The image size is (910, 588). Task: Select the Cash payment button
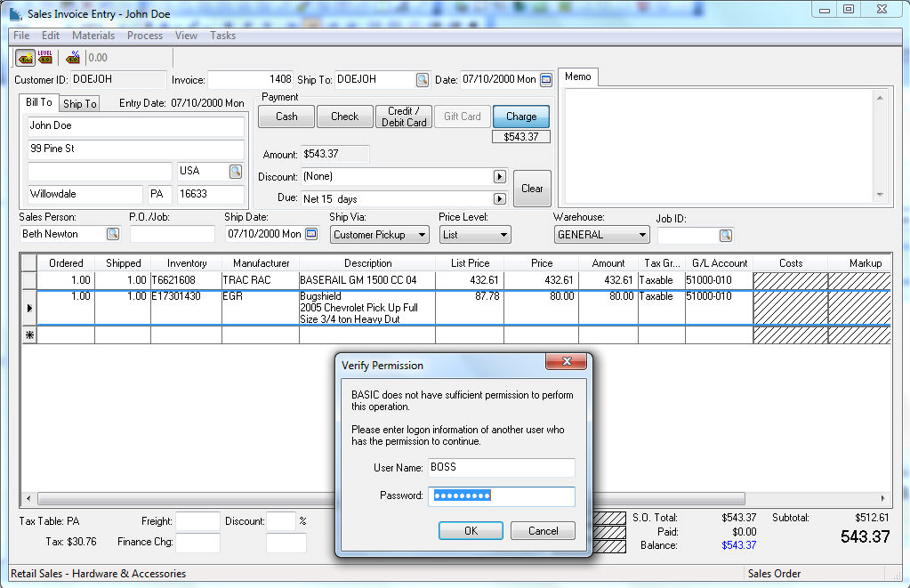point(286,117)
